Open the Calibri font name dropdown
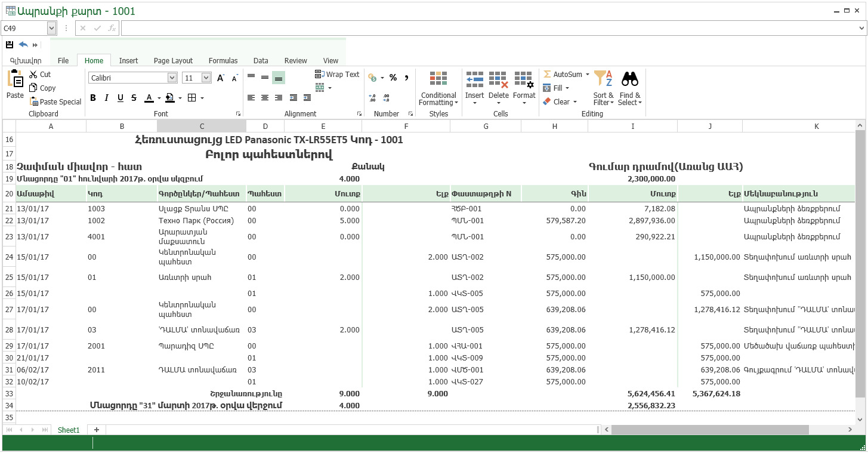Viewport: 868px width, 453px height. coord(172,78)
